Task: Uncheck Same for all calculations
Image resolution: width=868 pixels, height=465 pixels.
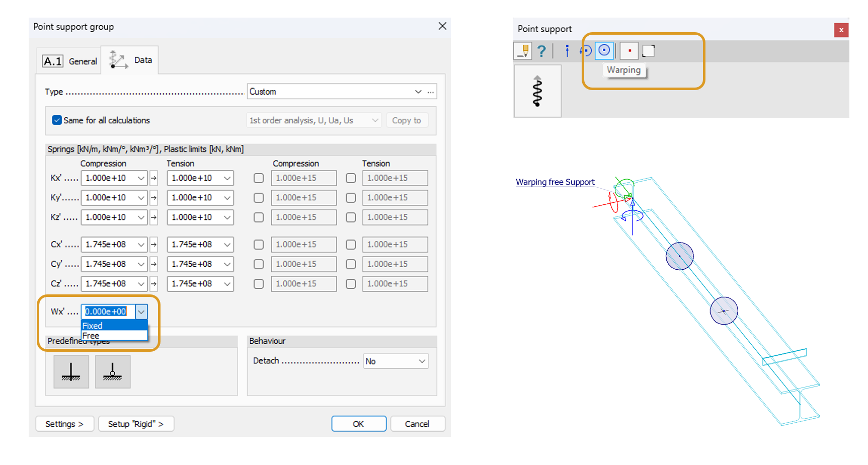Action: [57, 120]
